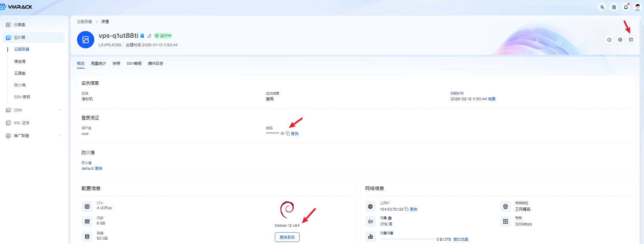The image size is (644, 244).
Task: Switch to the 用量统计 tab
Action: pos(98,63)
